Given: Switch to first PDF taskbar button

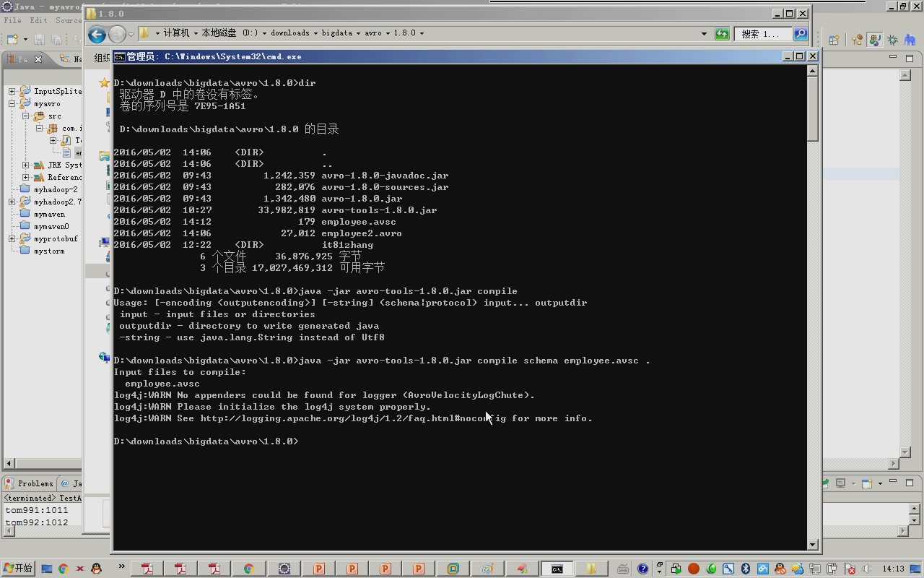Looking at the screenshot, I should point(147,569).
